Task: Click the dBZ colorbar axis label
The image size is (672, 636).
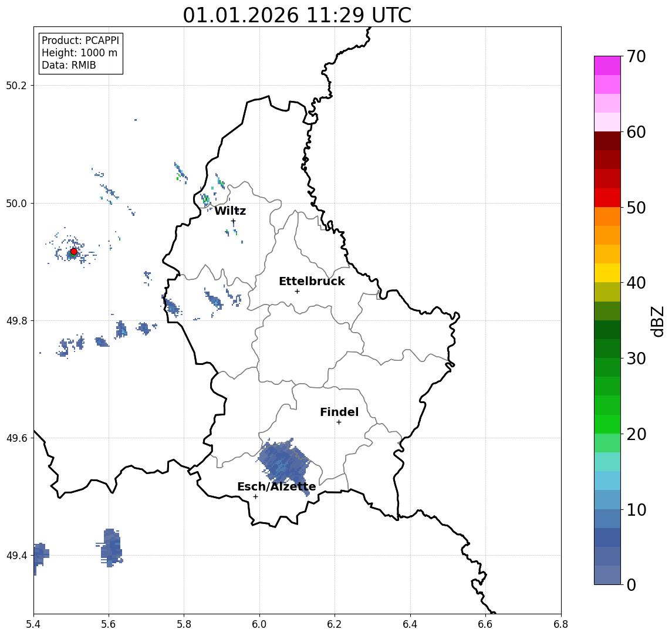Action: 658,321
